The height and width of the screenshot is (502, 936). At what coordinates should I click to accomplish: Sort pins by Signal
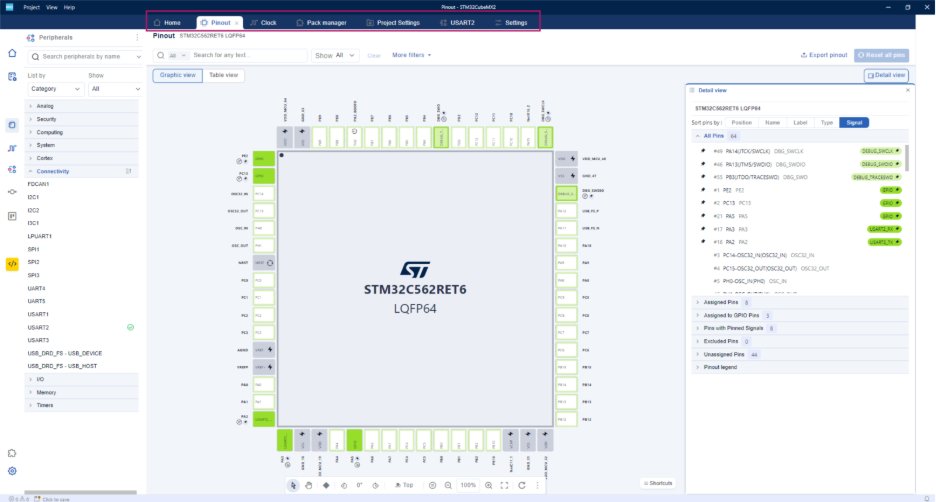point(854,122)
